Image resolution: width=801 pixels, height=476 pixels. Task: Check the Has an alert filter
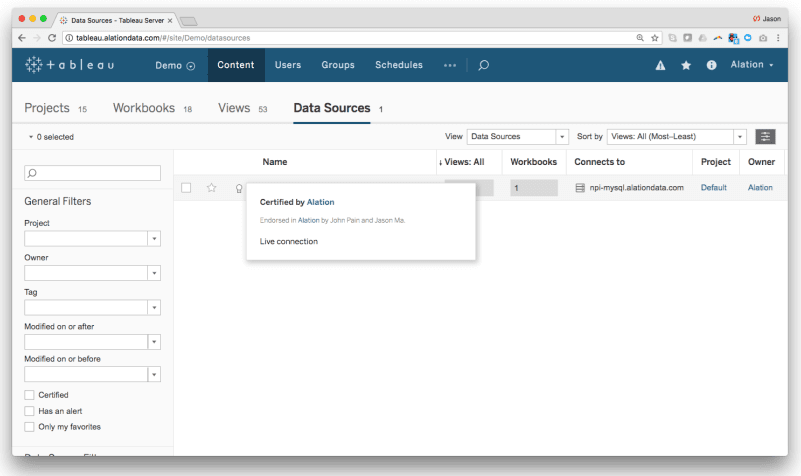point(29,411)
